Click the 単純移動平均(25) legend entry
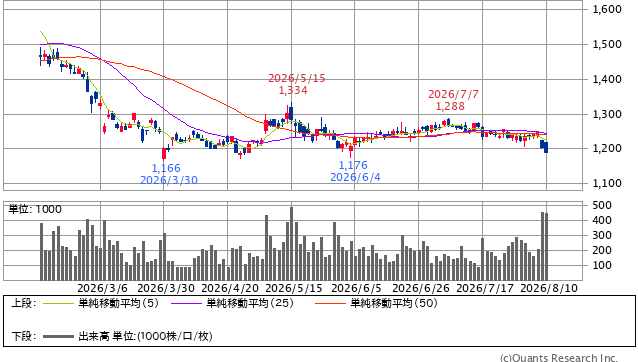Viewport: 638px width, 362px height. [x=250, y=303]
